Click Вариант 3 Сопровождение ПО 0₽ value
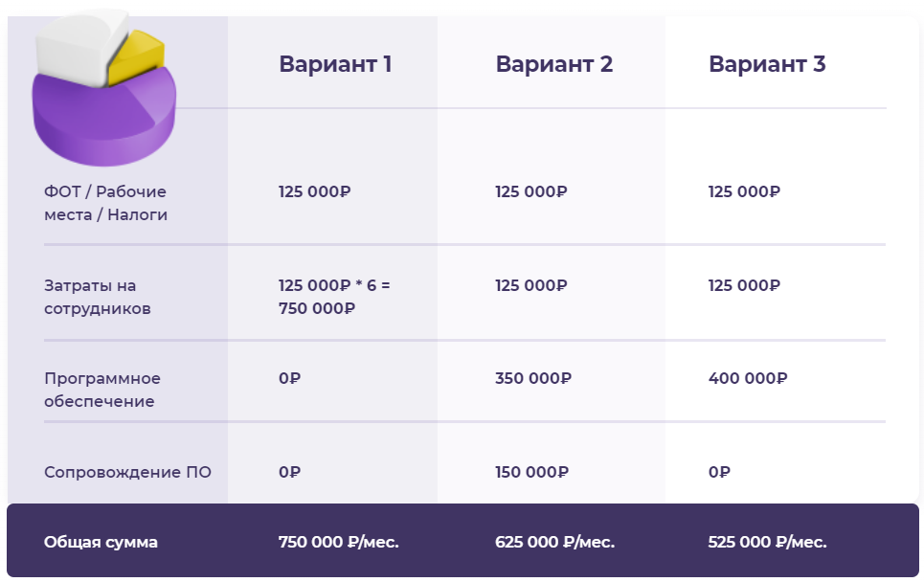Image resolution: width=924 pixels, height=582 pixels. [719, 472]
